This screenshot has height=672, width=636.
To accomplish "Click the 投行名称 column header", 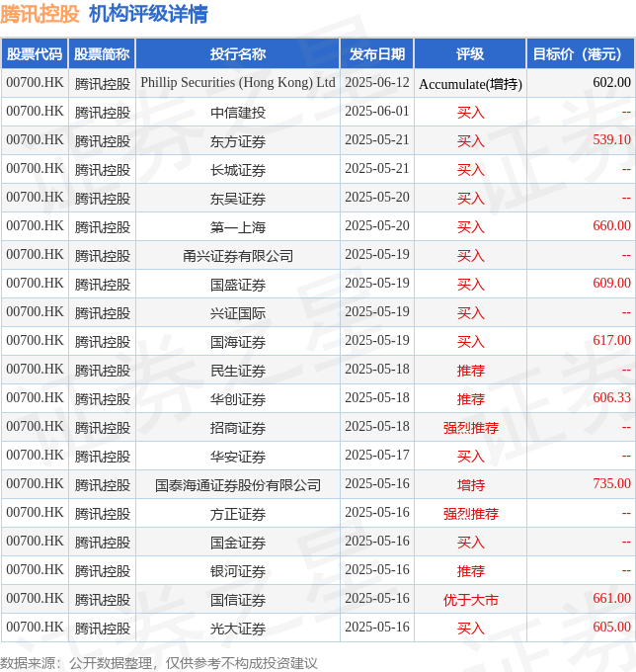I will click(238, 54).
